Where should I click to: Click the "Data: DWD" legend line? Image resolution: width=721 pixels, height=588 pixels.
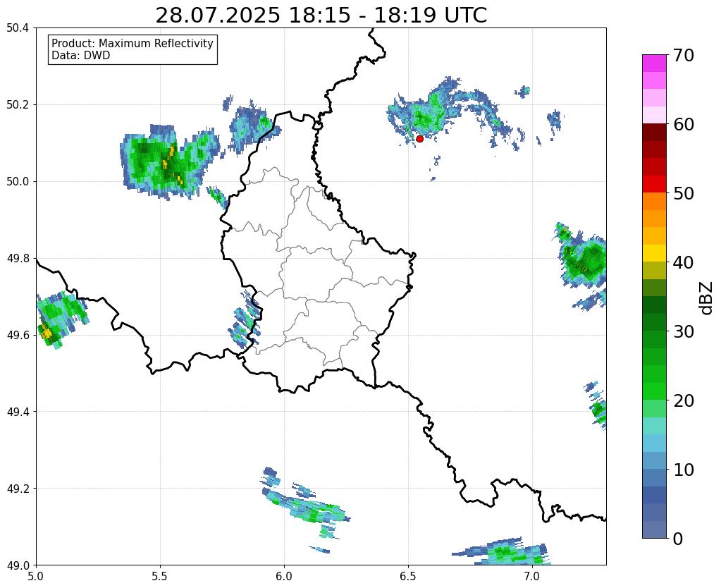81,56
